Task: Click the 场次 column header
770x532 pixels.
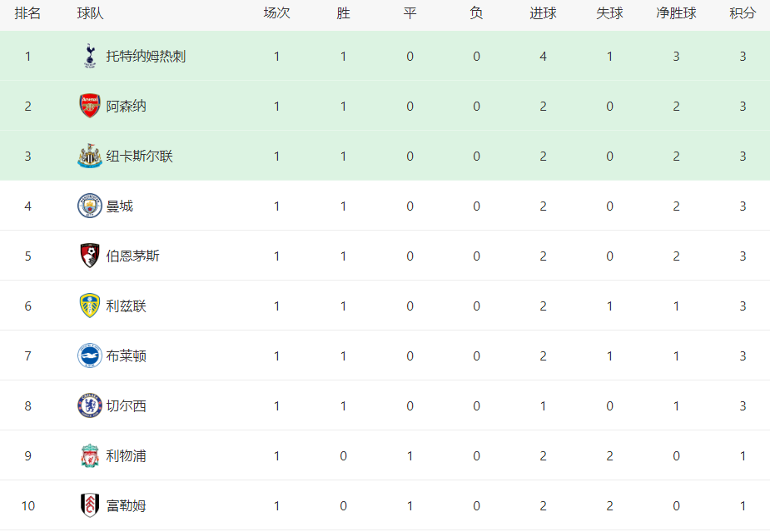Action: point(276,13)
